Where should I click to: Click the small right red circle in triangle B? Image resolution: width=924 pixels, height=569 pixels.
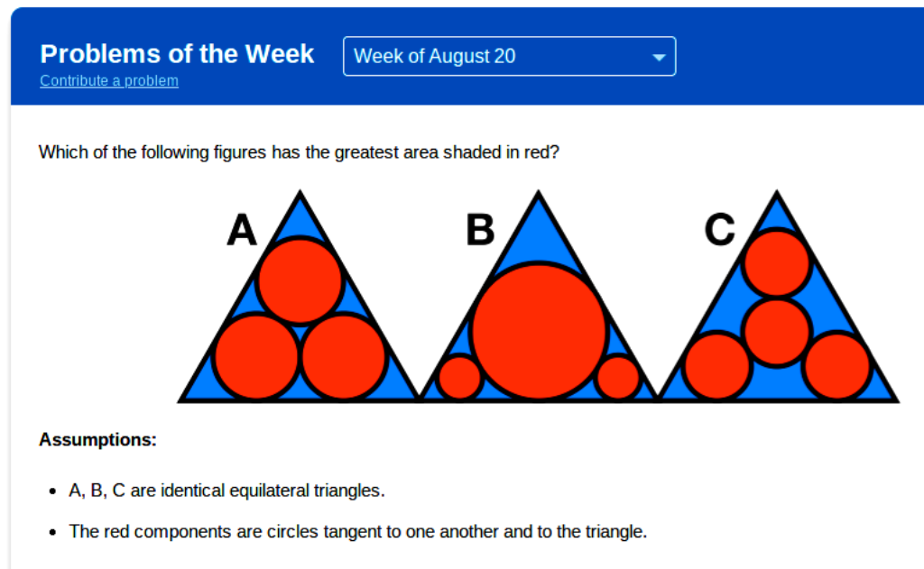[618, 377]
